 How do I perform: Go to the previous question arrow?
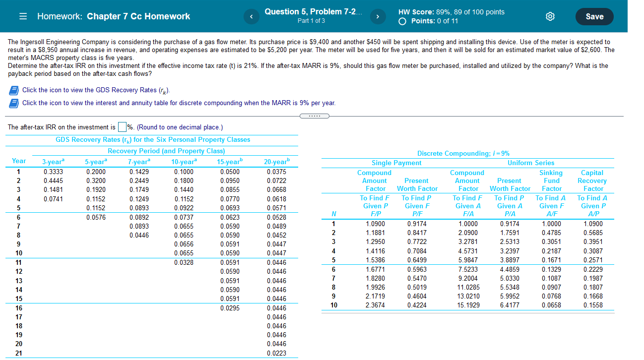point(251,17)
